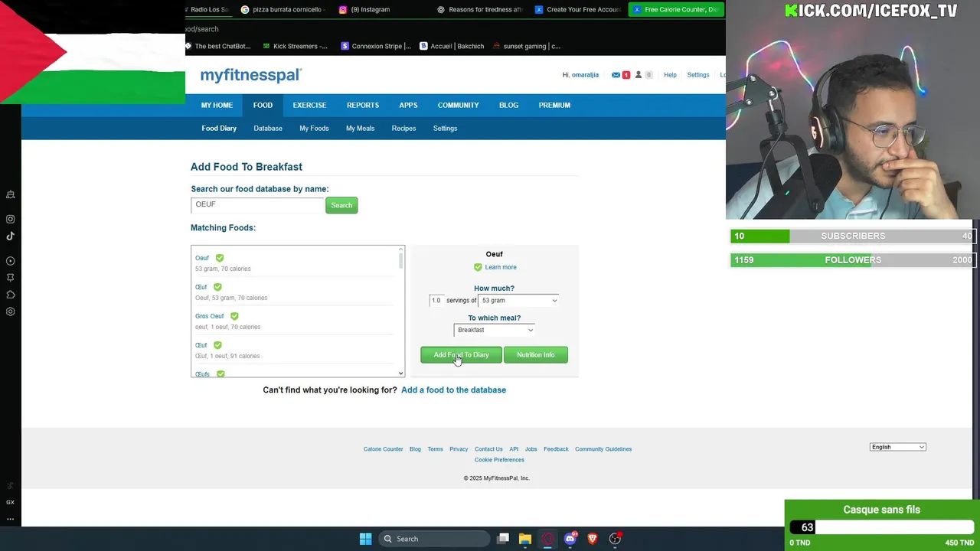Open extensions cube icon in Opera sidebar
980x551 pixels.
coord(11,295)
